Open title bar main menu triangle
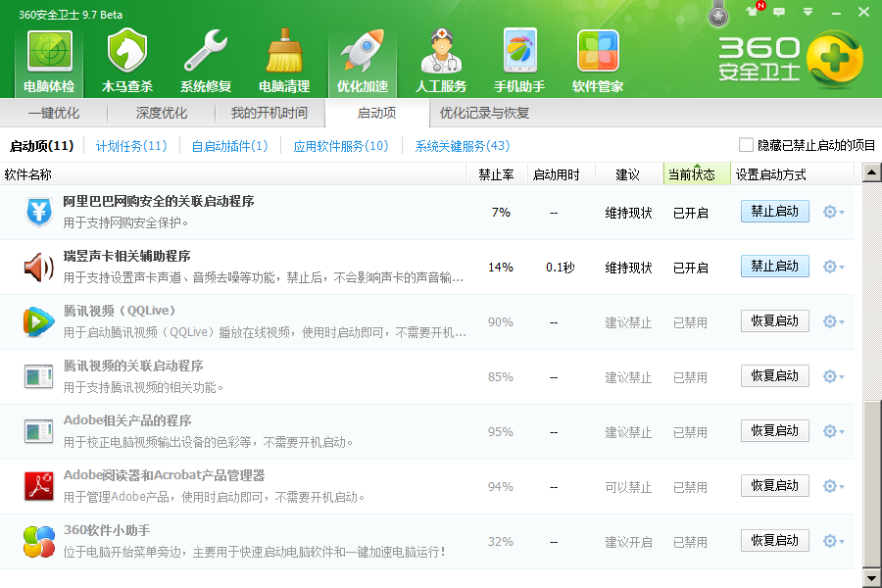This screenshot has width=882, height=588. pyautogui.click(x=808, y=12)
